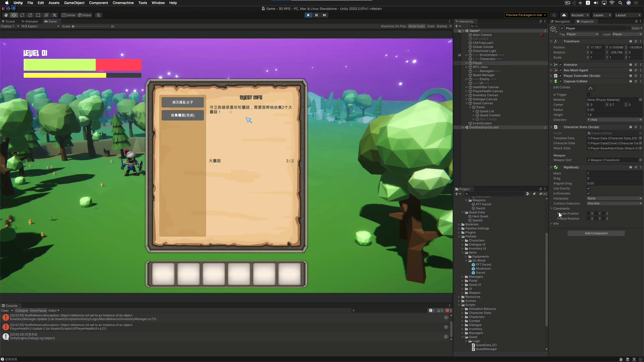The height and width of the screenshot is (362, 644).
Task: Click the Step forward button
Action: tap(324, 15)
